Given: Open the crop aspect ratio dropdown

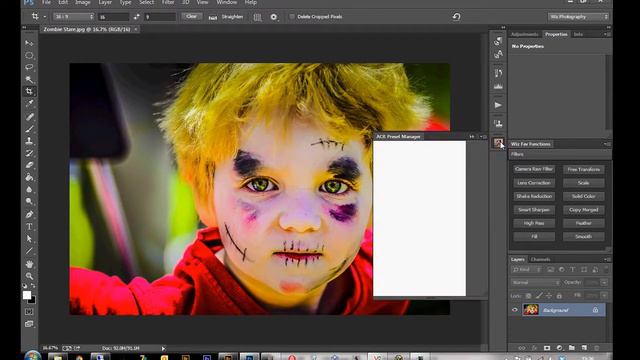Looking at the screenshot, I should tap(73, 17).
